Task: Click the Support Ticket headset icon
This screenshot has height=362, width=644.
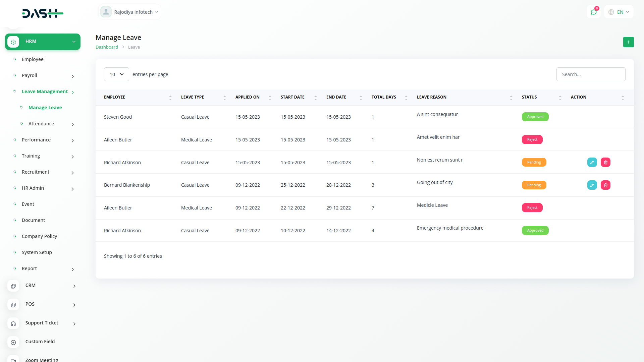Action: 13,323
